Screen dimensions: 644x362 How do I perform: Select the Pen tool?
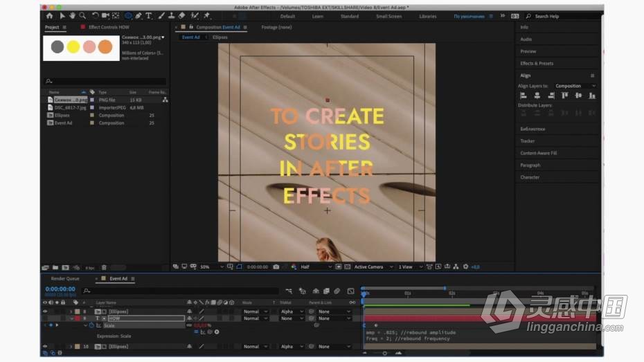[138, 16]
